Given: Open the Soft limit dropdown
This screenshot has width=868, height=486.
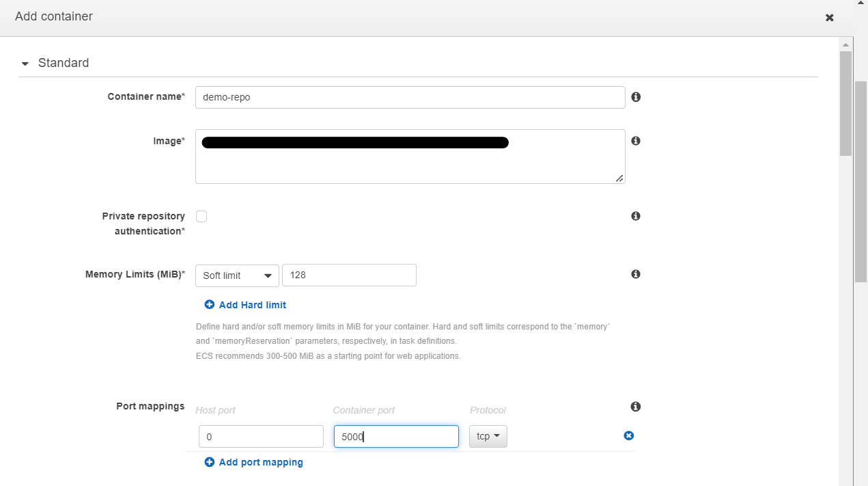Looking at the screenshot, I should [237, 275].
